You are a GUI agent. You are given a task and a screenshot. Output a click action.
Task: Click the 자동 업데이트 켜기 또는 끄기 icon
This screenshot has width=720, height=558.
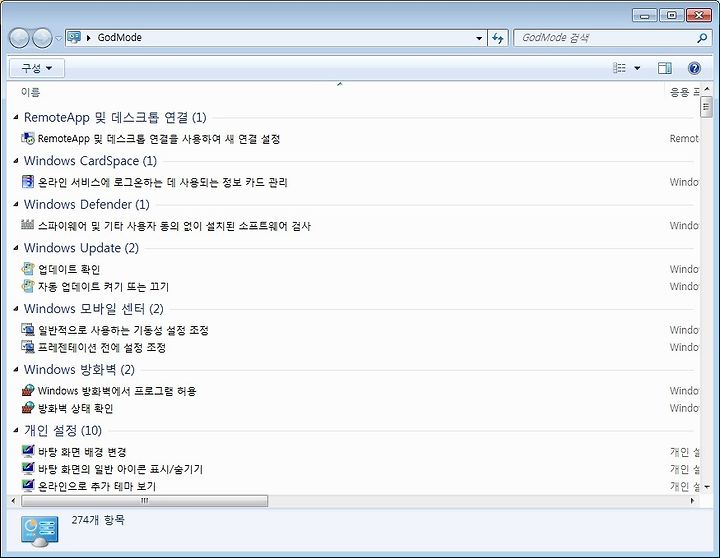[x=28, y=286]
